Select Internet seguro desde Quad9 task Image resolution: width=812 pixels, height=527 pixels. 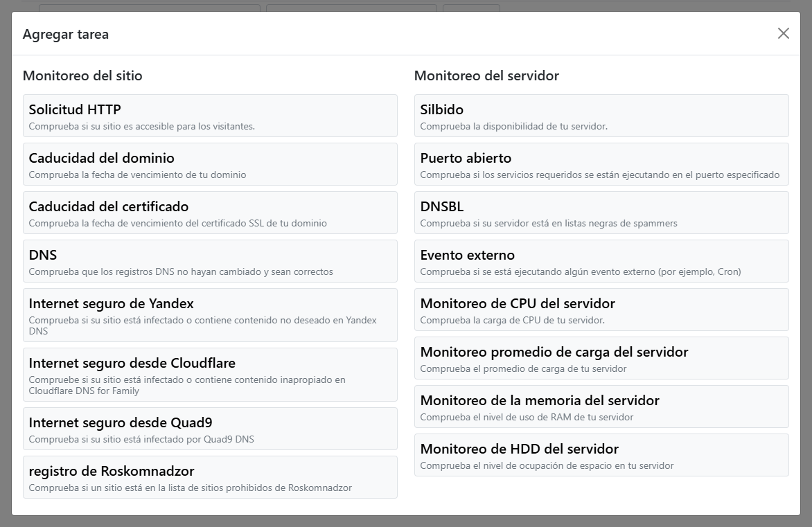pos(210,429)
